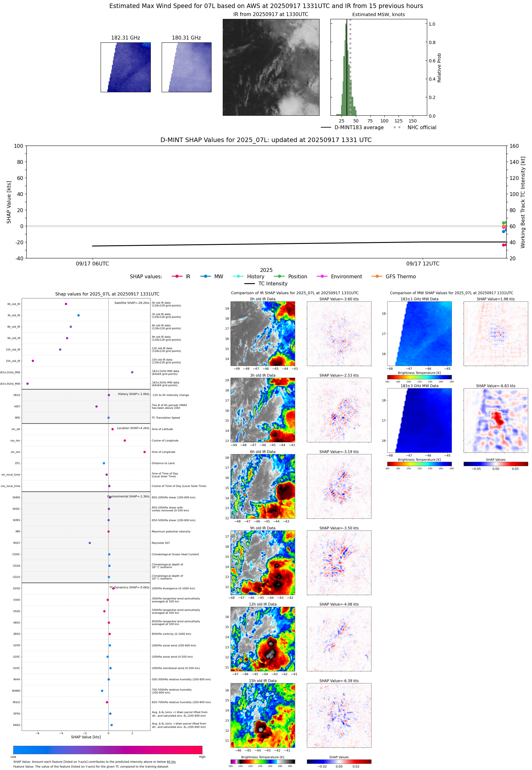Click the "Climatological Ocean Heat Content" text

pyautogui.click(x=175, y=554)
